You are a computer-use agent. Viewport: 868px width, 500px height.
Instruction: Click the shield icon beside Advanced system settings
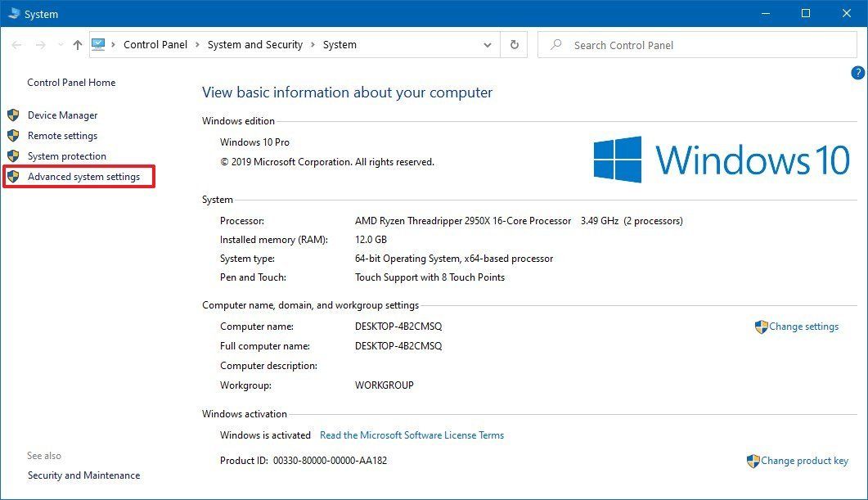coord(13,177)
